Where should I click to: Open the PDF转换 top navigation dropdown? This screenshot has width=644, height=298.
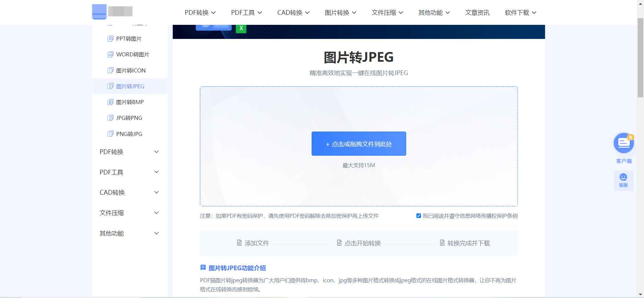(x=200, y=12)
